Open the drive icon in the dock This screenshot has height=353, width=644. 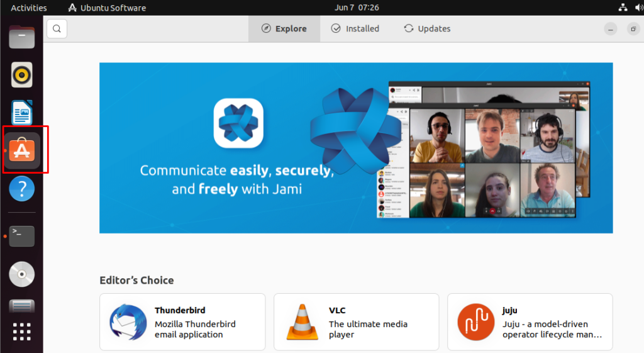22,306
